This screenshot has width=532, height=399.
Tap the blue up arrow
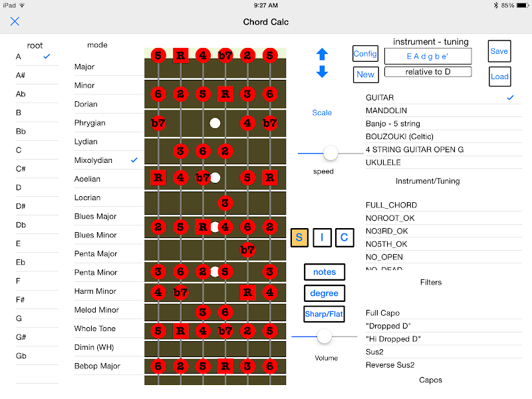322,55
